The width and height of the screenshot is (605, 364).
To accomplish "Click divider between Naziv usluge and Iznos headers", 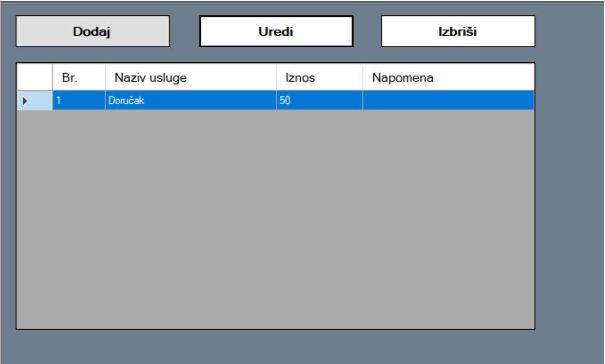I will click(x=276, y=77).
